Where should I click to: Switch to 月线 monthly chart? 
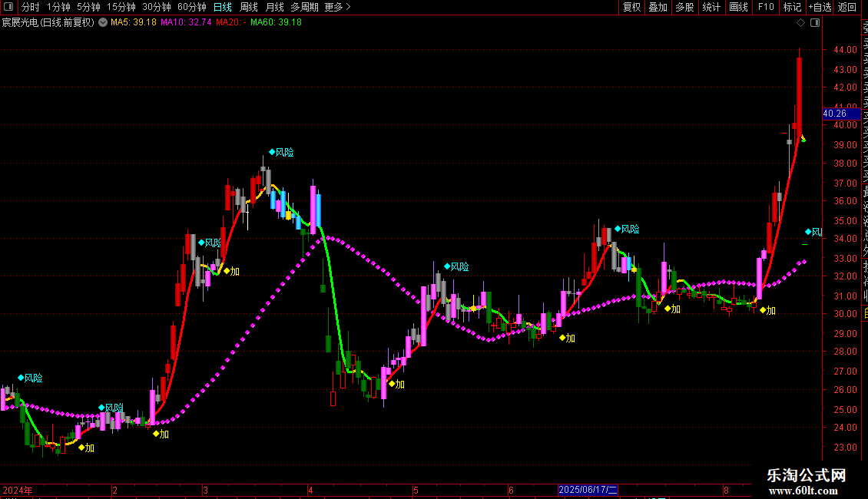[x=274, y=7]
